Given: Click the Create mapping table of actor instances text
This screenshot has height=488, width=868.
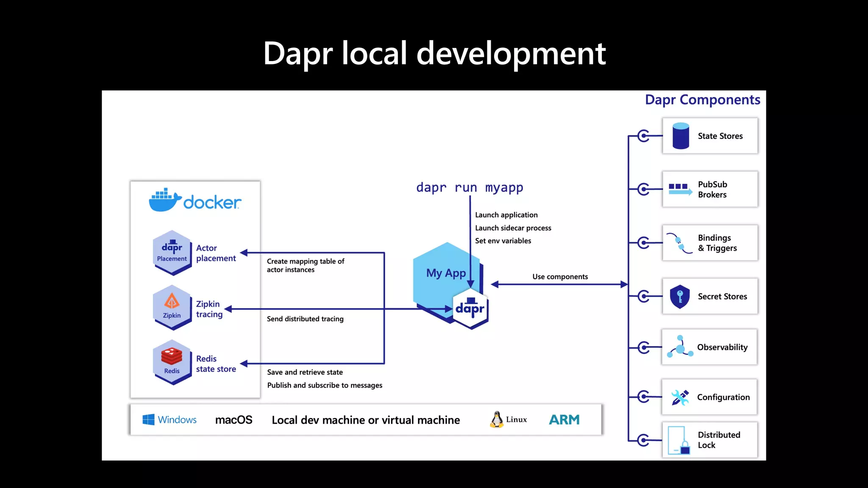Looking at the screenshot, I should (306, 266).
